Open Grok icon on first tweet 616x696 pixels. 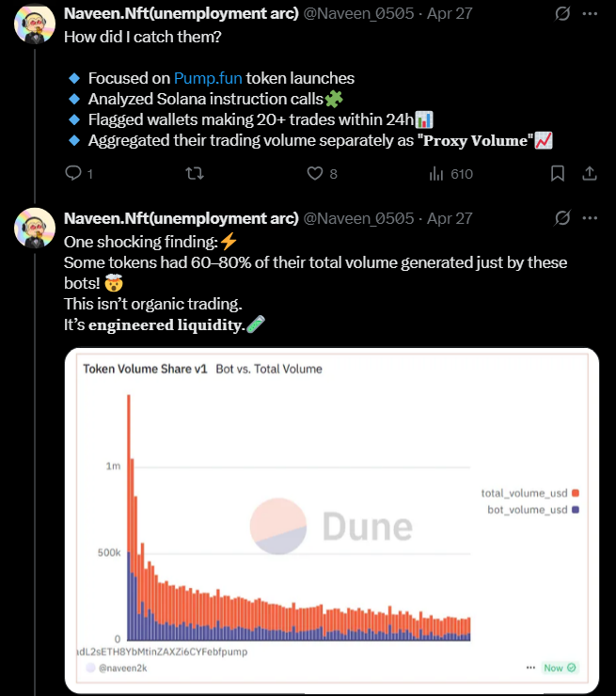coord(562,14)
